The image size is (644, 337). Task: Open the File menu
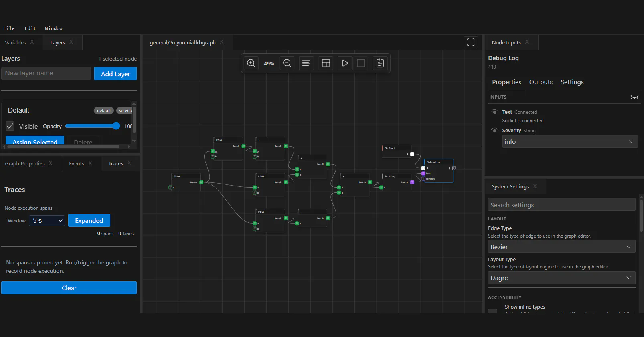(9, 28)
